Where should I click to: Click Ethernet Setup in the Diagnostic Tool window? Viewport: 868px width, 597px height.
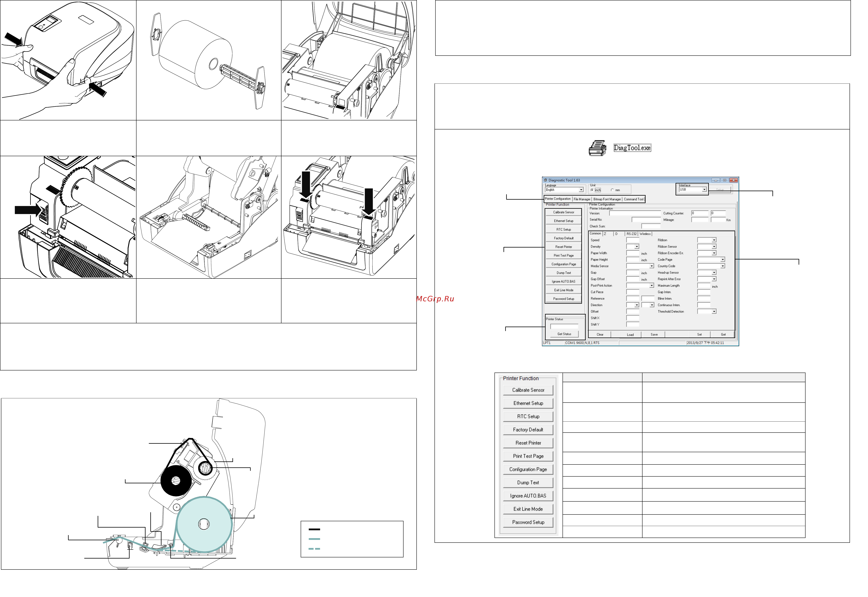tap(564, 221)
